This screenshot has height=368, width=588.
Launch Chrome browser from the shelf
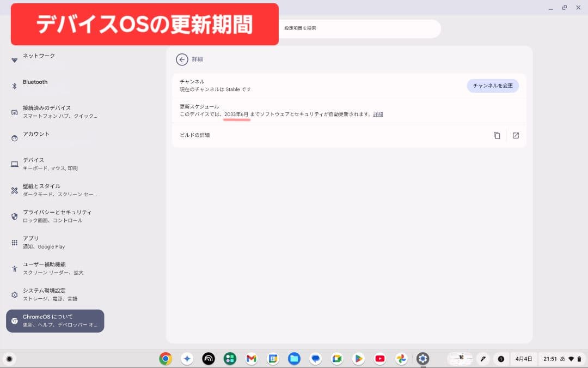[x=166, y=358]
